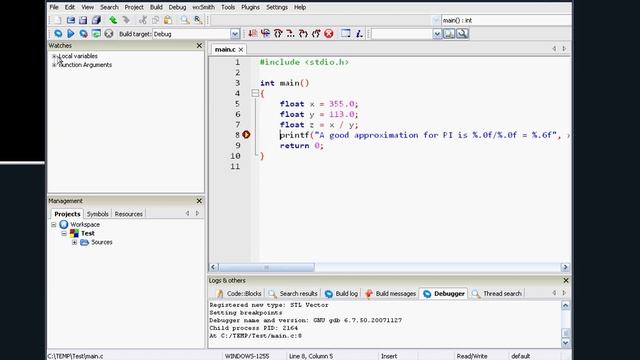Screen dimensions: 640x360
Task: Rebuild the project toolbar icon
Action: point(96,34)
